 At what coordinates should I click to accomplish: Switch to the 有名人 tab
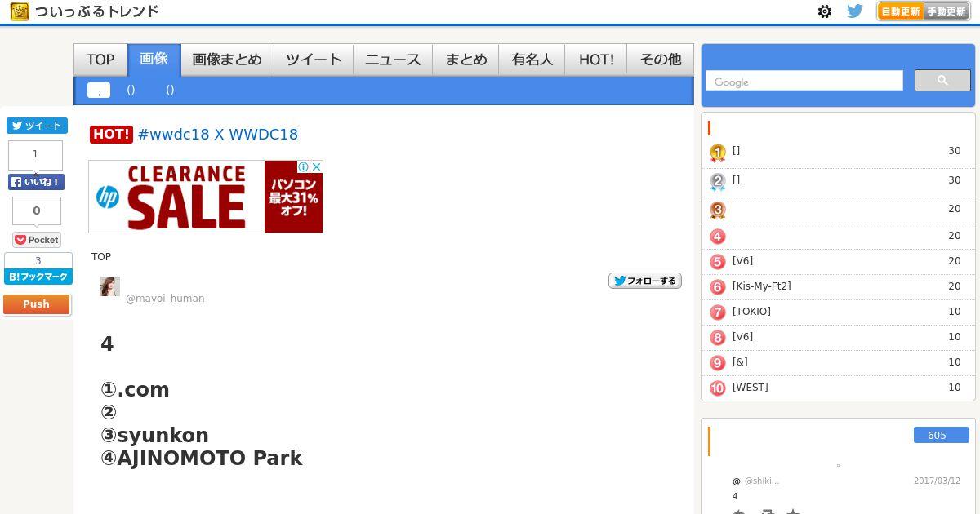tap(532, 60)
